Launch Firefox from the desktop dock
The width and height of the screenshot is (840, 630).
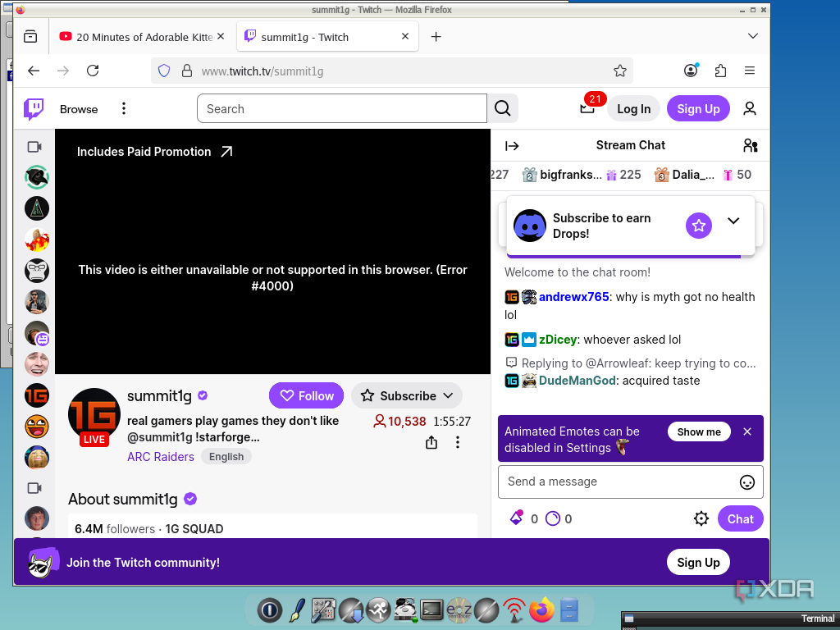(541, 610)
